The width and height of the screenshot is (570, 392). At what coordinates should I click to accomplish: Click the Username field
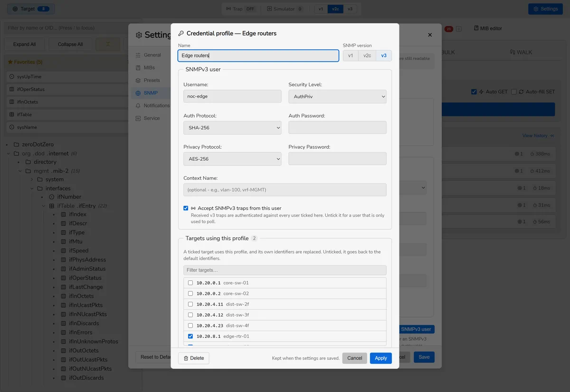[232, 96]
